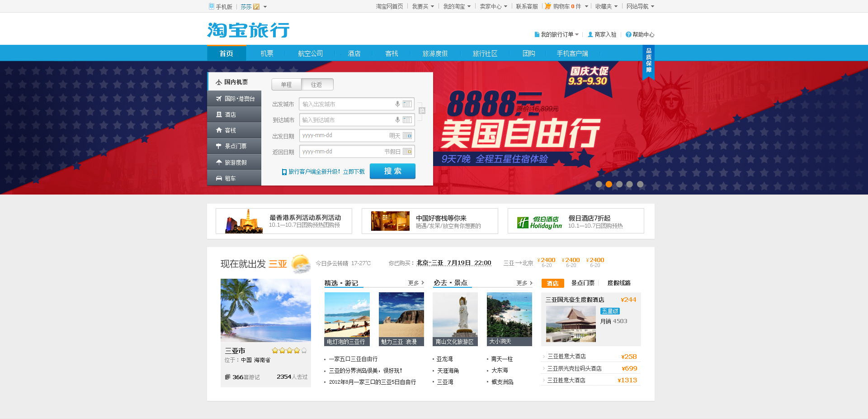This screenshot has height=419, width=868.
Task: Open the 手机客户端 nav tab
Action: pos(572,53)
